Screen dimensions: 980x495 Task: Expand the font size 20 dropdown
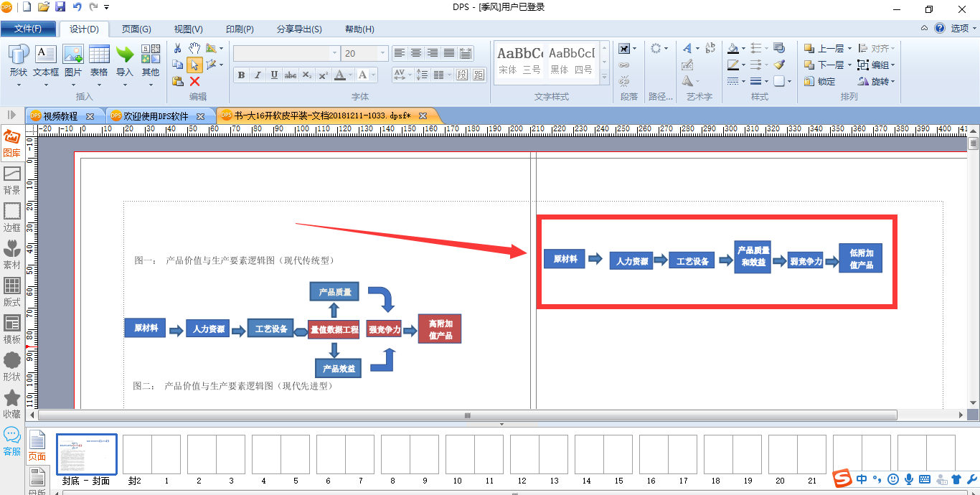[383, 53]
